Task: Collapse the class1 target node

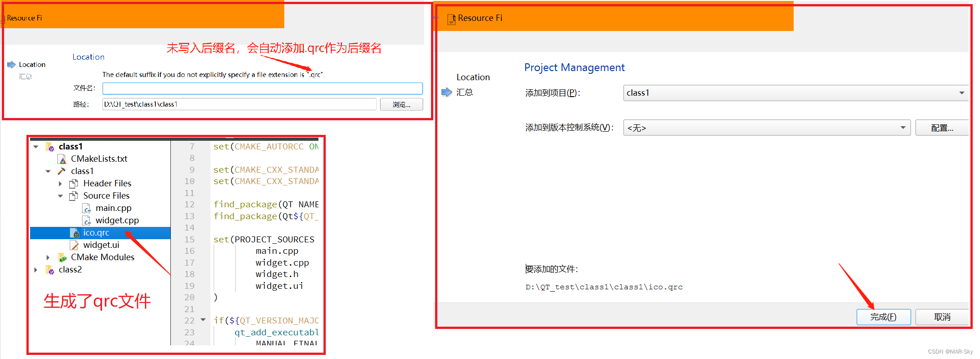Action: pyautogui.click(x=48, y=171)
